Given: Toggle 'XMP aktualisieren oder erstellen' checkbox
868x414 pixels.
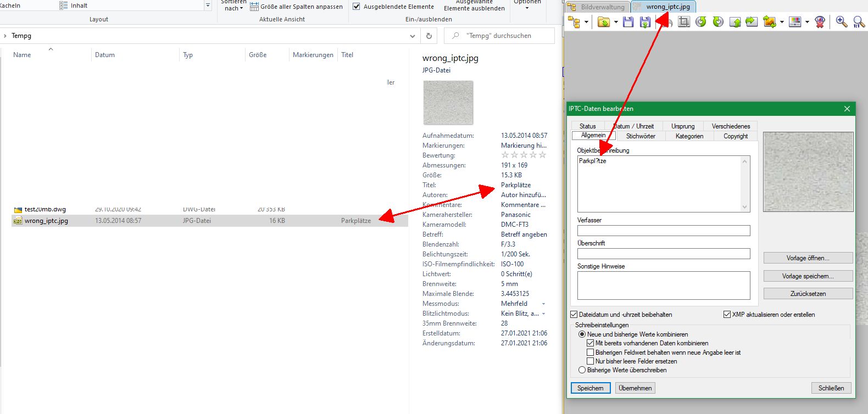Looking at the screenshot, I should tap(727, 315).
